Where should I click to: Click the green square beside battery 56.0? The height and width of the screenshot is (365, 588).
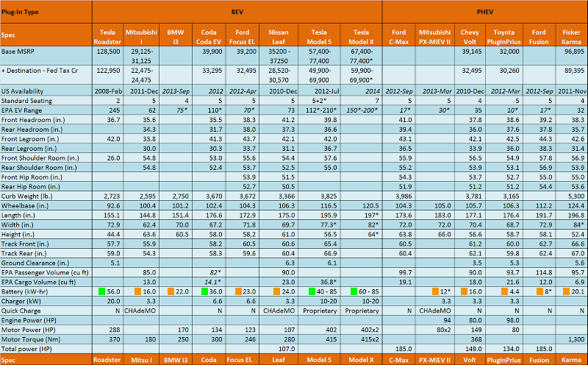click(101, 291)
